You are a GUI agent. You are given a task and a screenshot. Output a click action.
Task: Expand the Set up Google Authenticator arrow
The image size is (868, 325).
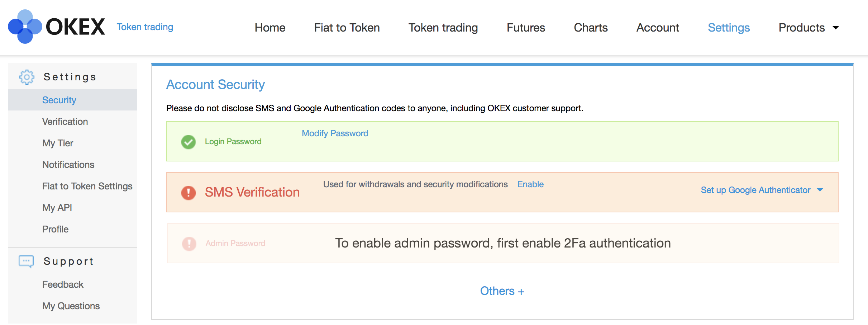pyautogui.click(x=820, y=190)
